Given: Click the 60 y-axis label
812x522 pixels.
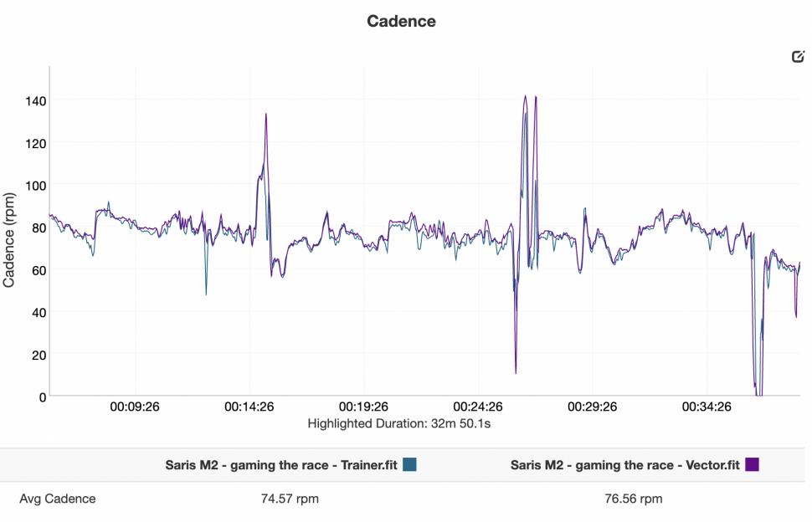Looking at the screenshot, I should click(x=39, y=270).
